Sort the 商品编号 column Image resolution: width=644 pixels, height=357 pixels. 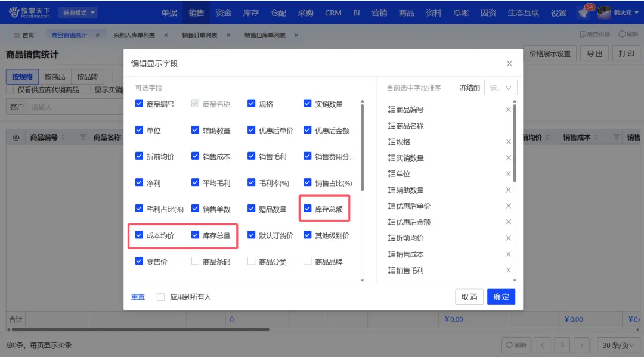pyautogui.click(x=63, y=138)
